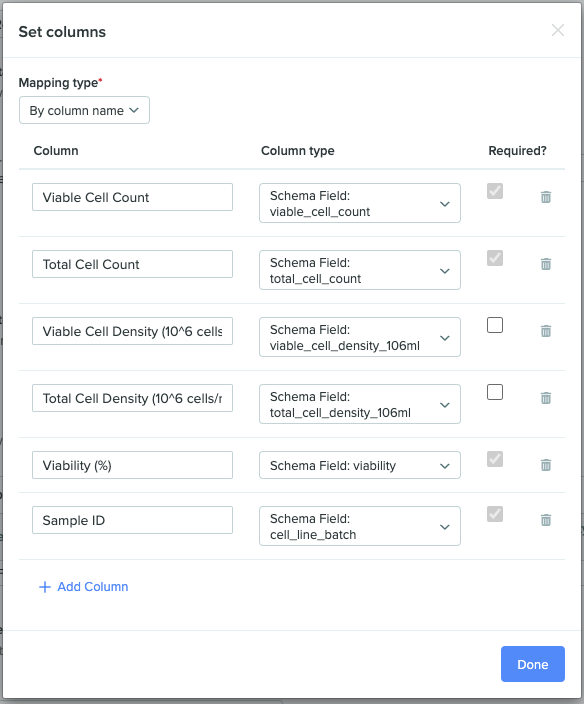This screenshot has height=704, width=584.
Task: Open the Mapping type dropdown
Action: pyautogui.click(x=84, y=110)
